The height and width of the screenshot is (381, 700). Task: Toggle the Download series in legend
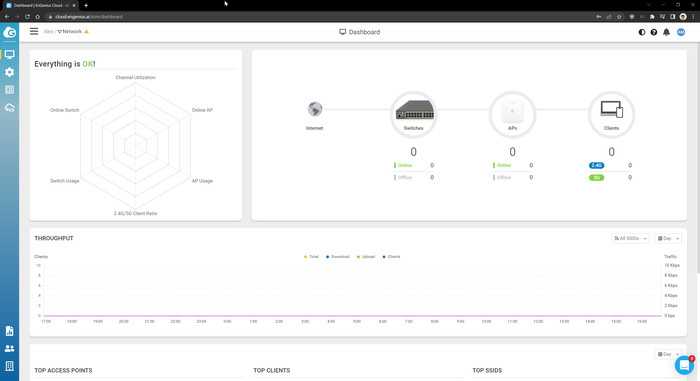338,257
